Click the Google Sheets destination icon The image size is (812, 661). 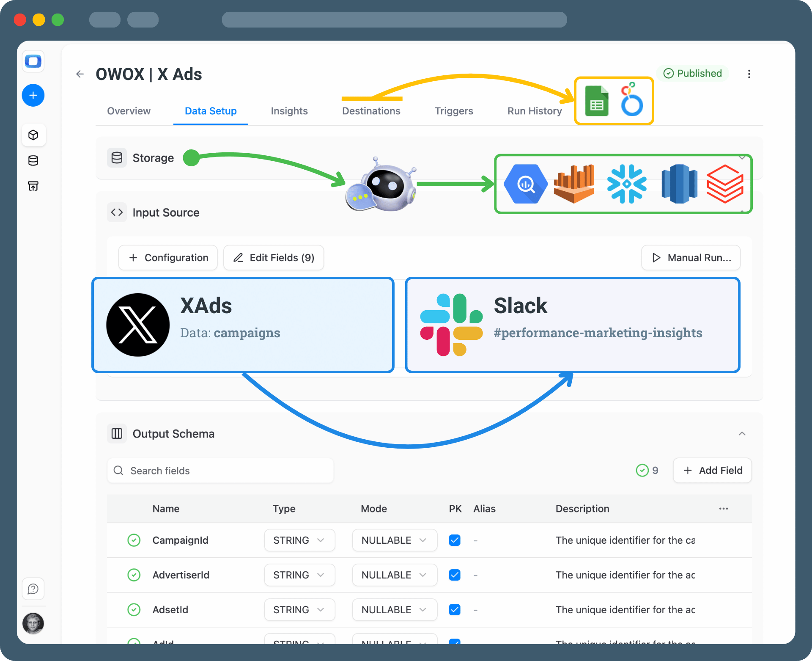[x=596, y=101]
